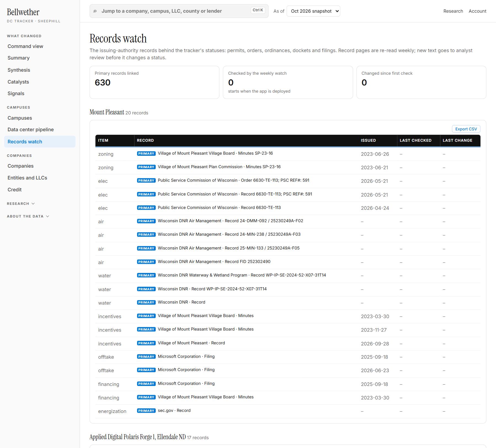
Task: Click the Bellwether logo
Action: [23, 12]
